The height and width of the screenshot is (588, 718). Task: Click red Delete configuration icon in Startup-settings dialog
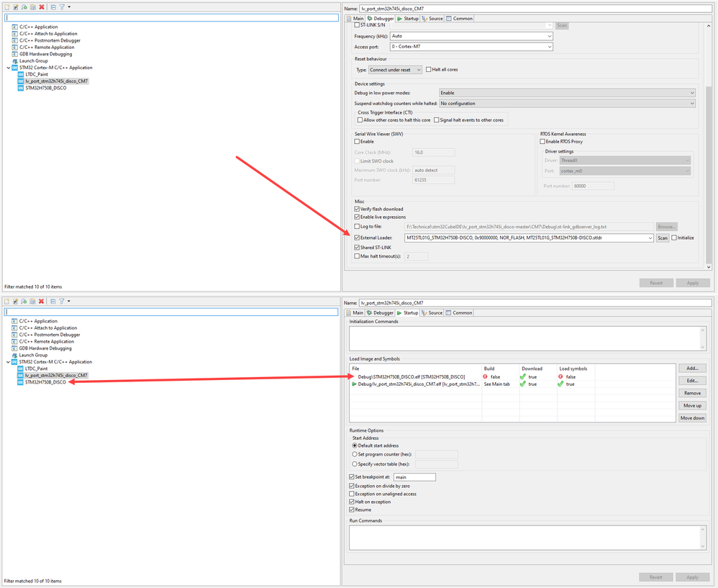click(x=41, y=301)
